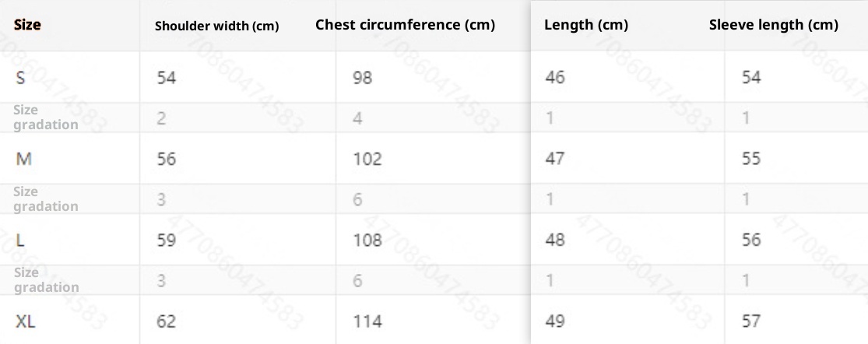868x344 pixels.
Task: Click the first Size gradation label under S
Action: tap(45, 118)
